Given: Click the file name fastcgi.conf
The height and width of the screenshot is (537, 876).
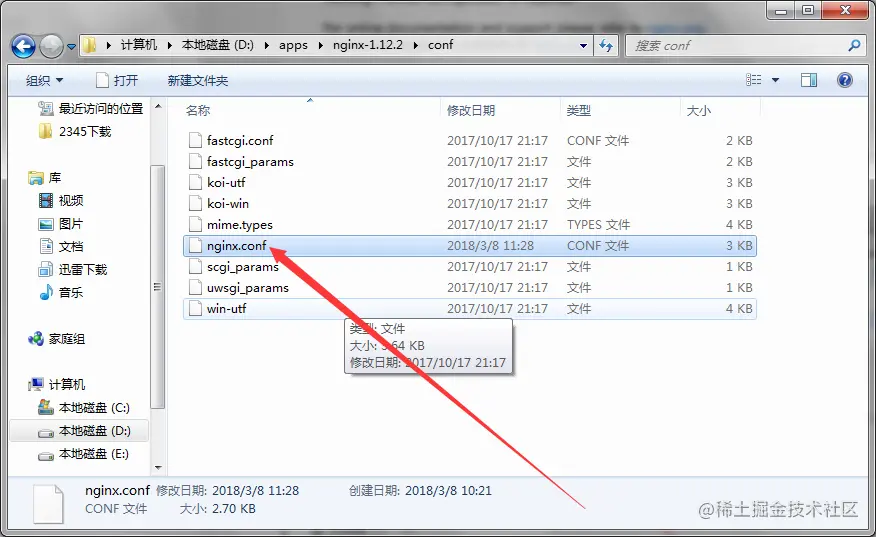Looking at the screenshot, I should tap(240, 141).
